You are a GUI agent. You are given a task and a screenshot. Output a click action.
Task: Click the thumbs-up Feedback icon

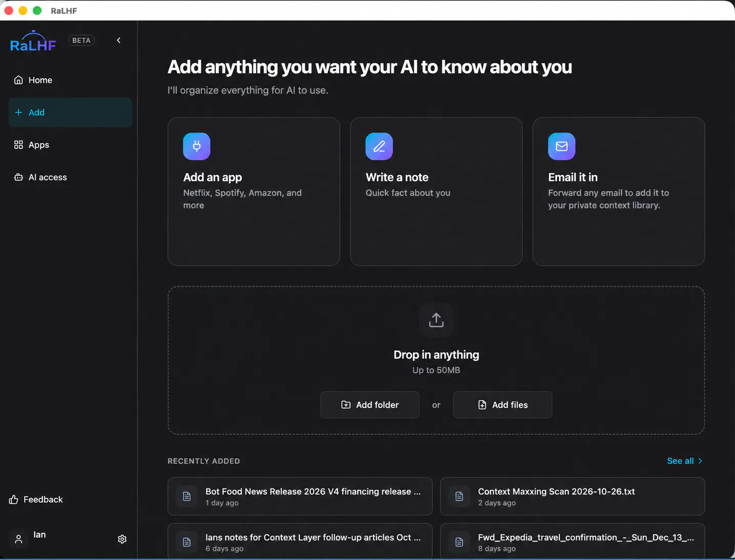click(14, 500)
